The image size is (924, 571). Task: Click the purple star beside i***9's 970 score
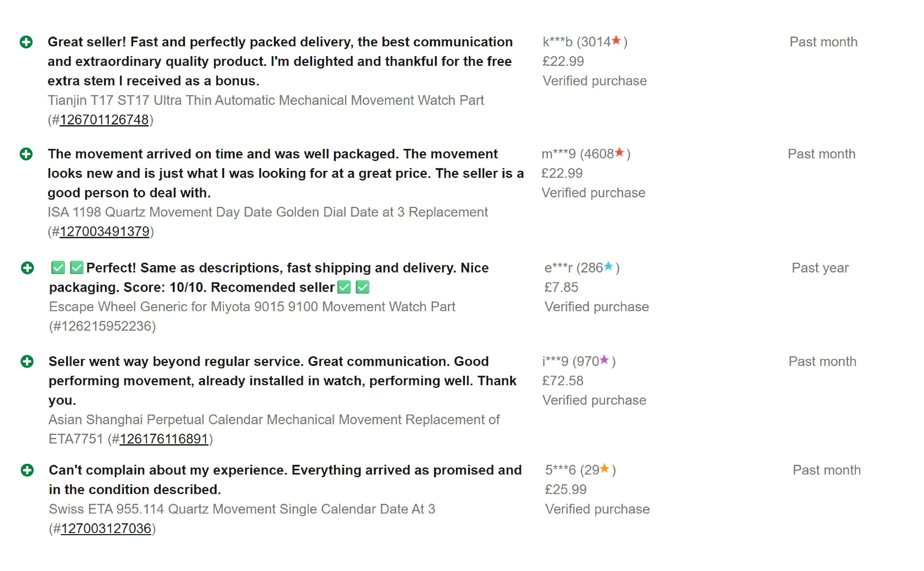point(604,360)
